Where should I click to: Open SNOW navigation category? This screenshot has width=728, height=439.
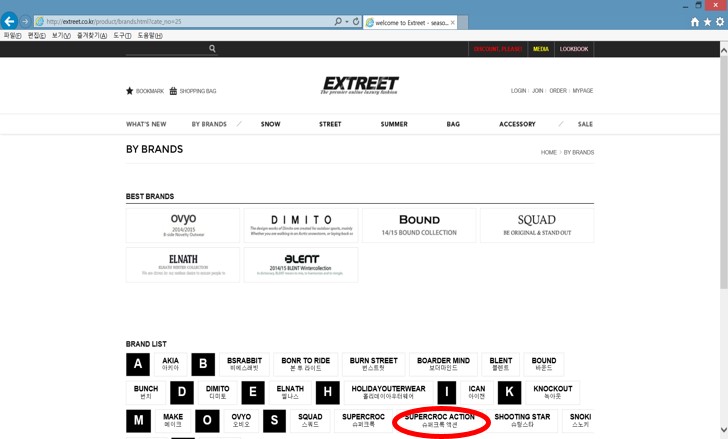(x=271, y=124)
